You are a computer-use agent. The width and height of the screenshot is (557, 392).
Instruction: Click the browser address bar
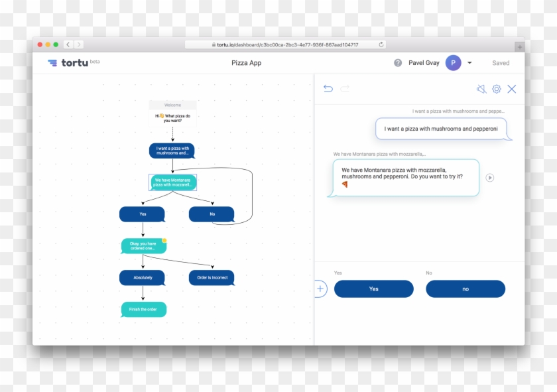coord(285,45)
